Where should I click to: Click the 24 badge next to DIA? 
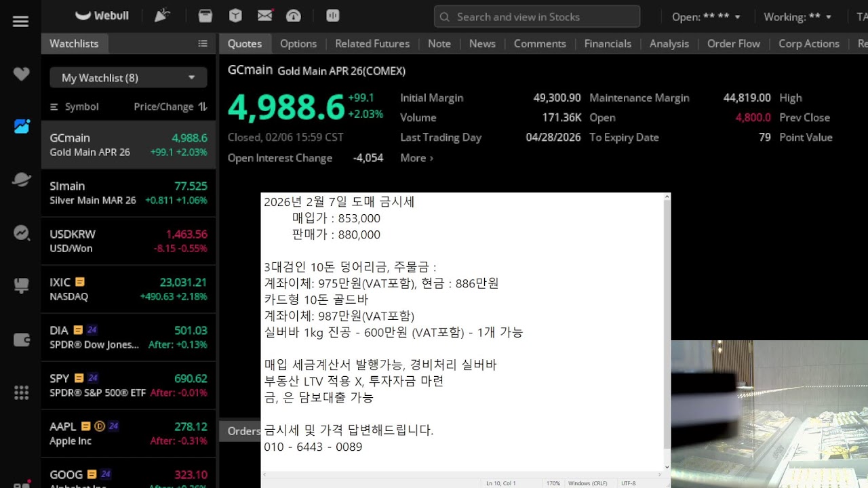pos(92,330)
